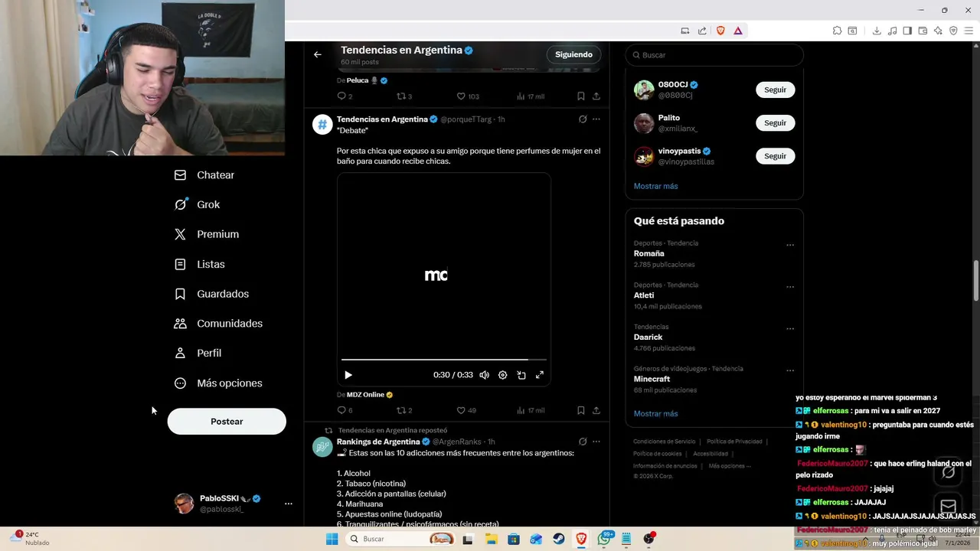The height and width of the screenshot is (551, 980).
Task: Open options menu for the Atleti trend
Action: 790,287
